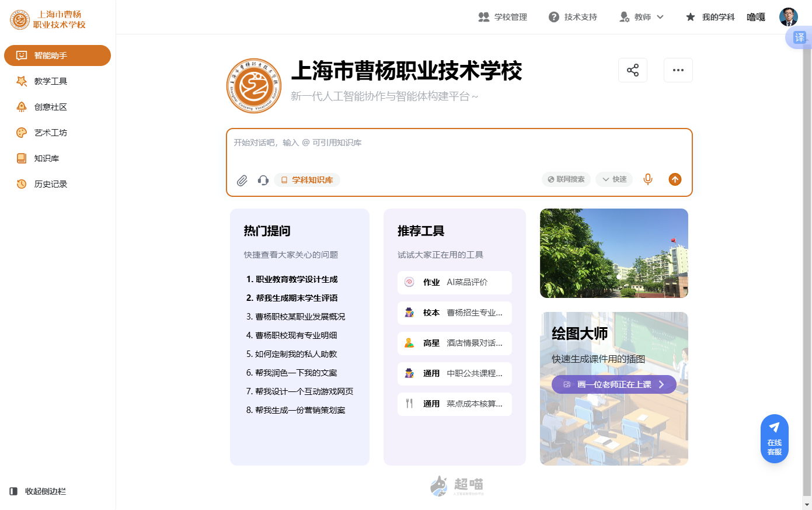Open the 教师 role dropdown
Screen dimensions: 812x510
tap(642, 17)
